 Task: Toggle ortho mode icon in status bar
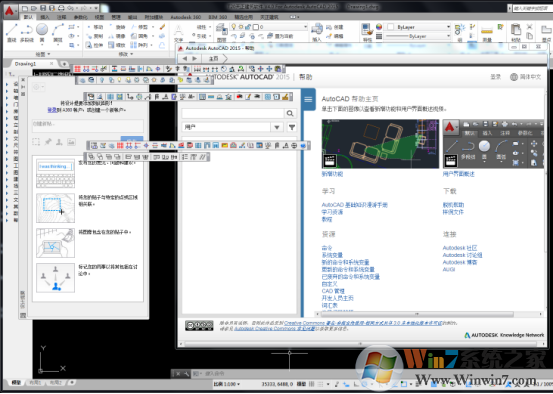[356, 384]
